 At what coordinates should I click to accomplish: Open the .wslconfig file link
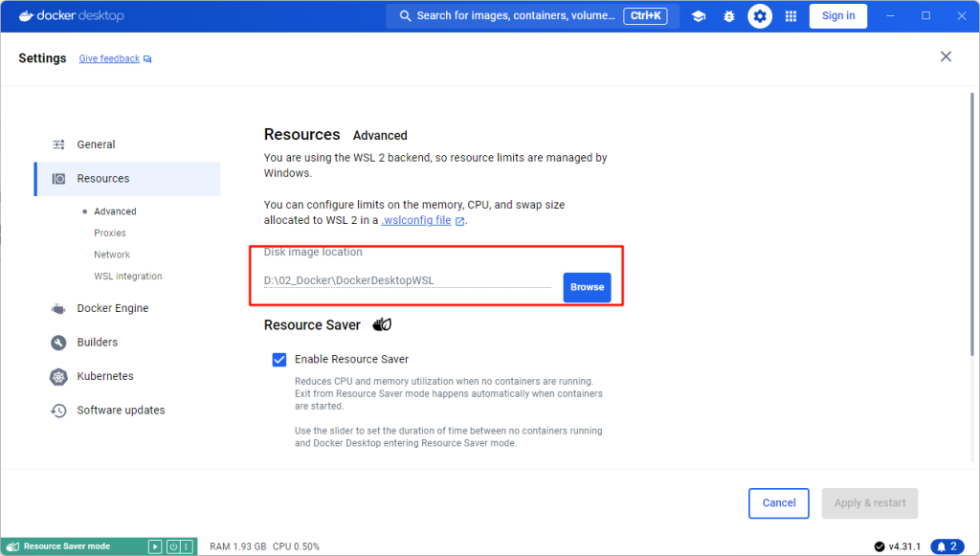pos(416,220)
